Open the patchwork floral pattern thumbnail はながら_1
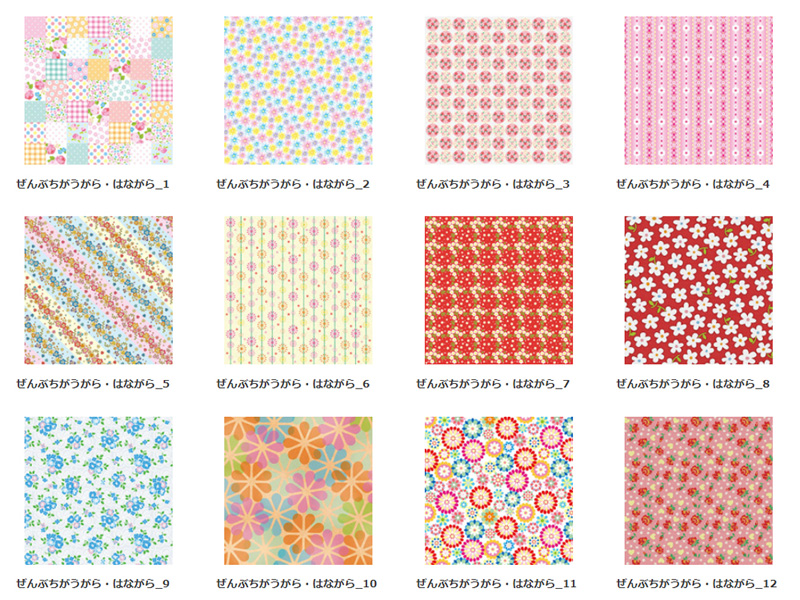800x600 pixels. pos(98,90)
